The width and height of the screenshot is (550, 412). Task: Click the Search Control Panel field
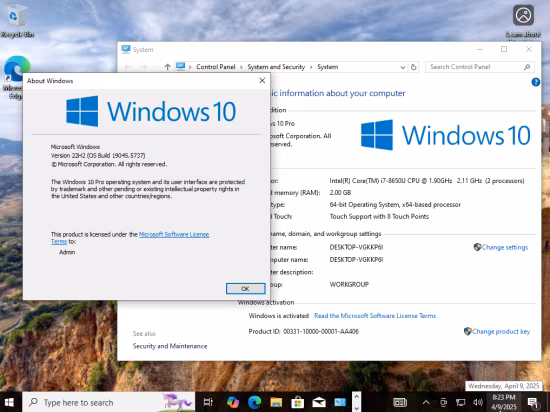[480, 67]
